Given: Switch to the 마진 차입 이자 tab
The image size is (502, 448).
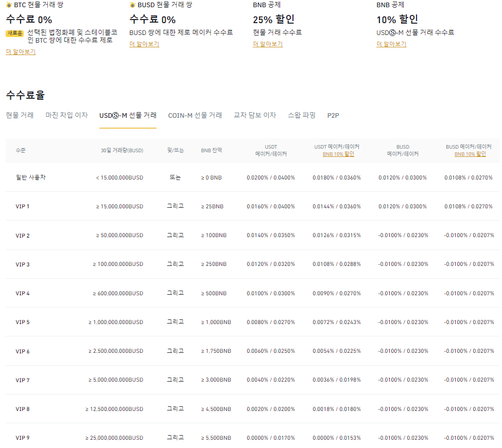Looking at the screenshot, I should click(66, 115).
